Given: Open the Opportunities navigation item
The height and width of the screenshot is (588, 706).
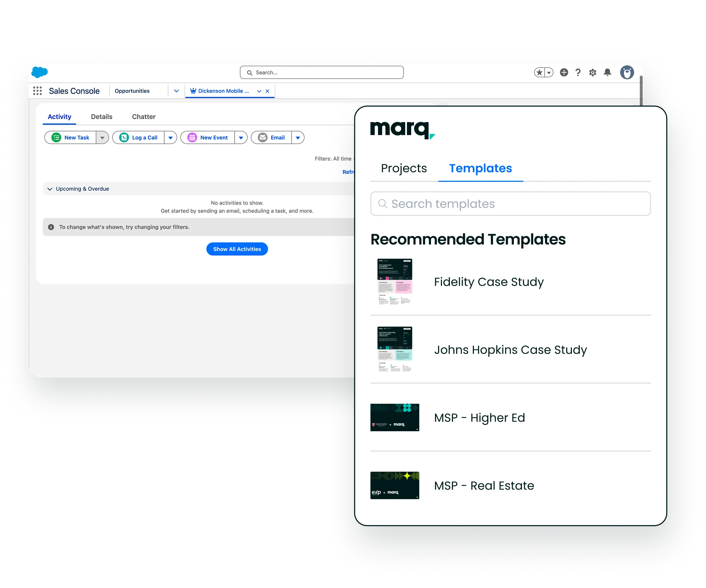Looking at the screenshot, I should [132, 91].
